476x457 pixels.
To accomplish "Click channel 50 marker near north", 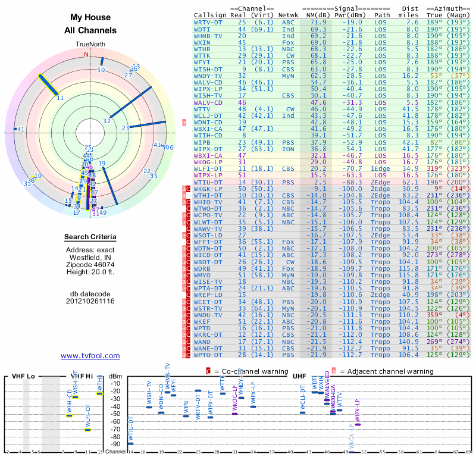I will coord(102,61).
